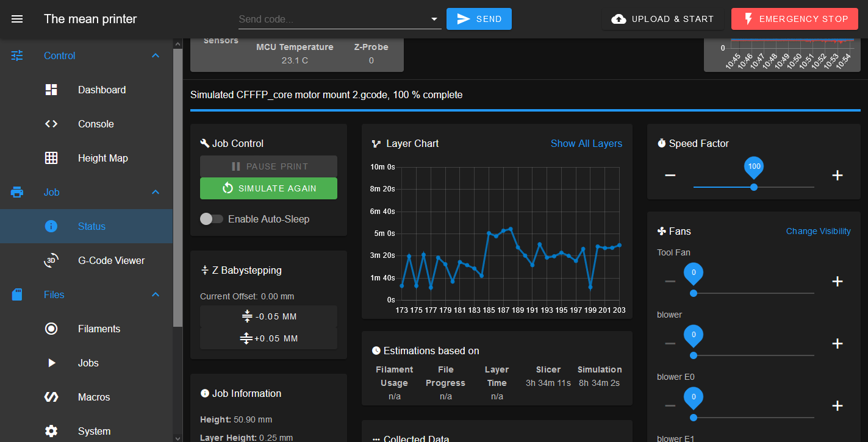Decrease blower E0 speed with minus icon
868x442 pixels.
(x=670, y=406)
